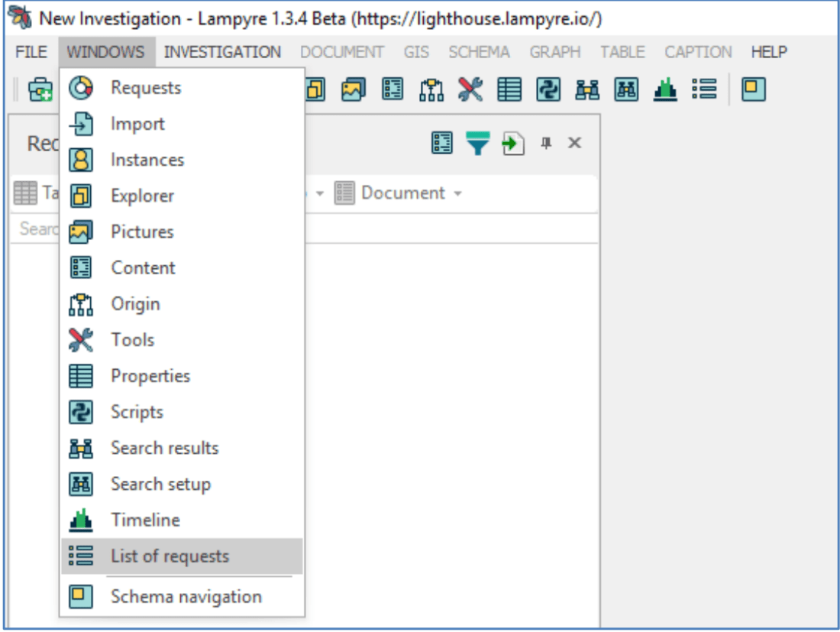Click the Pictures toolbar icon
Image resolution: width=840 pixels, height=632 pixels.
353,89
